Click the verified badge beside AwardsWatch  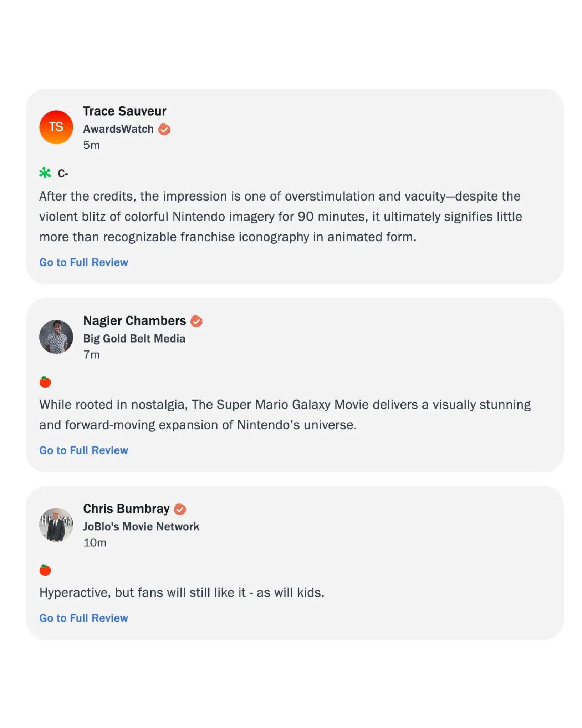tap(164, 129)
